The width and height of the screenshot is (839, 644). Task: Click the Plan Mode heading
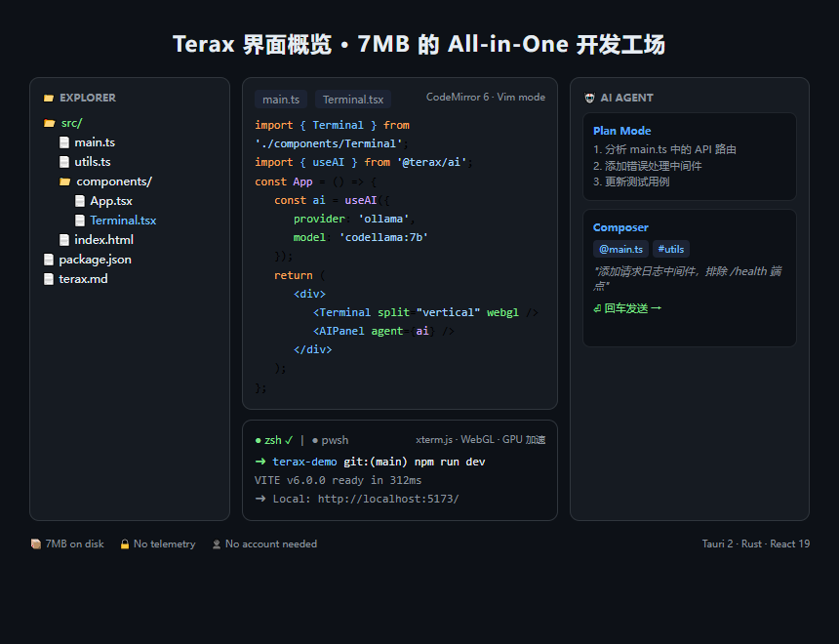click(621, 131)
